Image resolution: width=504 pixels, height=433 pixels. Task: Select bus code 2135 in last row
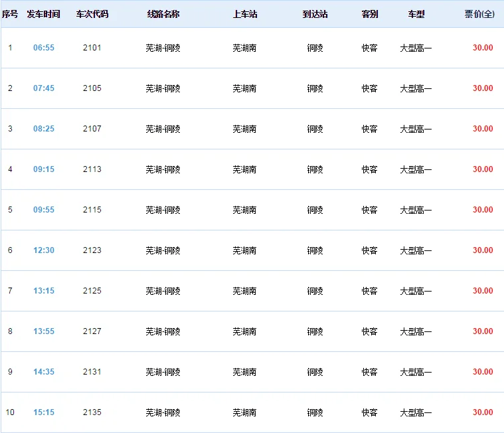(92, 412)
